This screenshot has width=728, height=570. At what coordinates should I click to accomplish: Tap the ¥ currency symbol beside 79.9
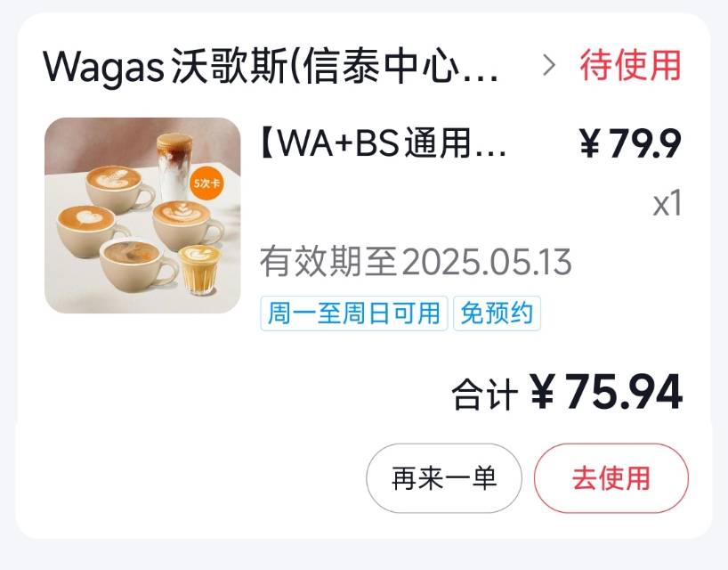click(x=590, y=144)
